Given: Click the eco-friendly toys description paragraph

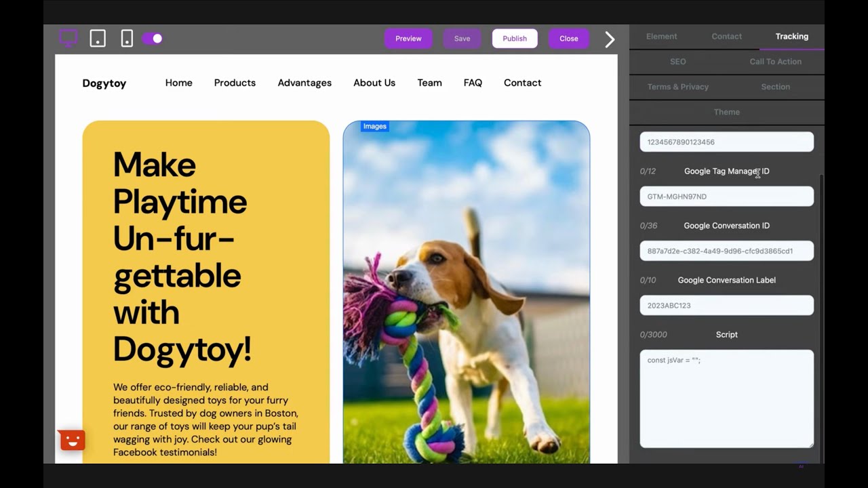Looking at the screenshot, I should click(206, 420).
